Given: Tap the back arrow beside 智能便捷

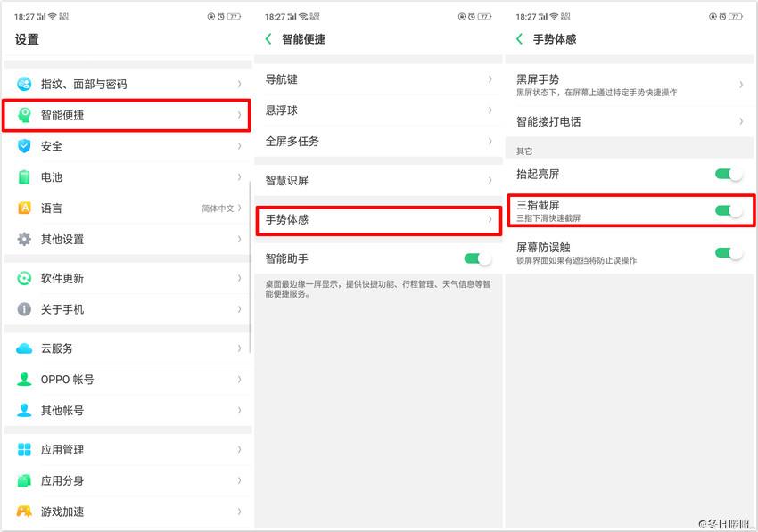Looking at the screenshot, I should pos(265,39).
